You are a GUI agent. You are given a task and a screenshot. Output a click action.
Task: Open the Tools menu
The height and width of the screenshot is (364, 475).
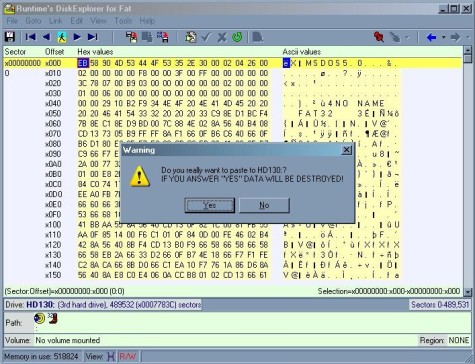point(123,21)
